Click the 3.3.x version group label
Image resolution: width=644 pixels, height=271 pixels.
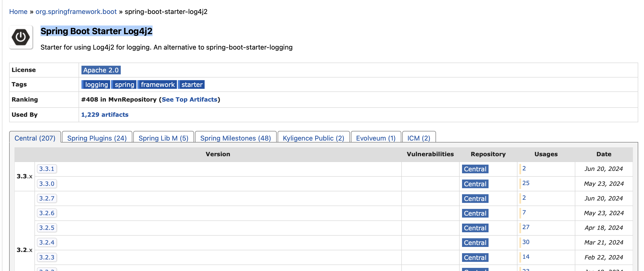coord(25,176)
